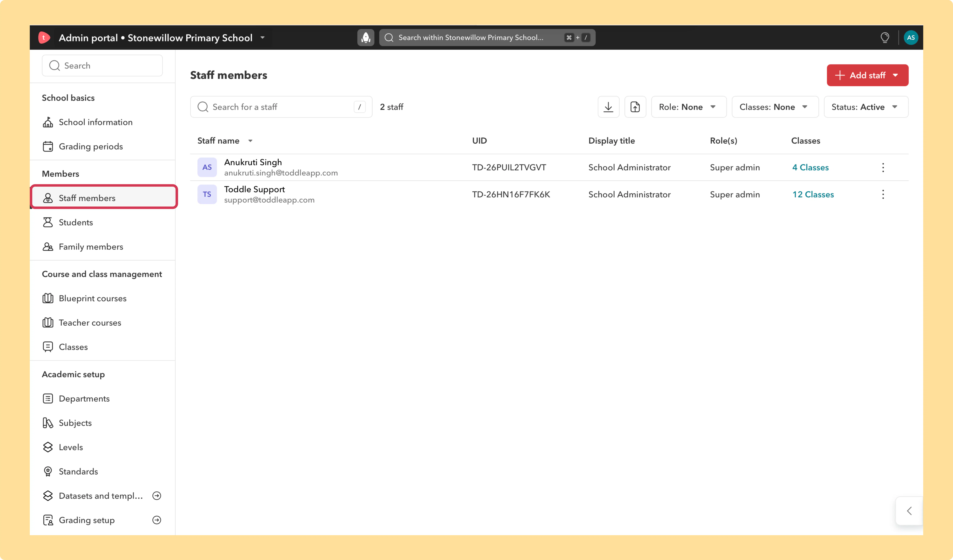Image resolution: width=953 pixels, height=560 pixels.
Task: Sort by Staff name column arrow
Action: tap(250, 141)
